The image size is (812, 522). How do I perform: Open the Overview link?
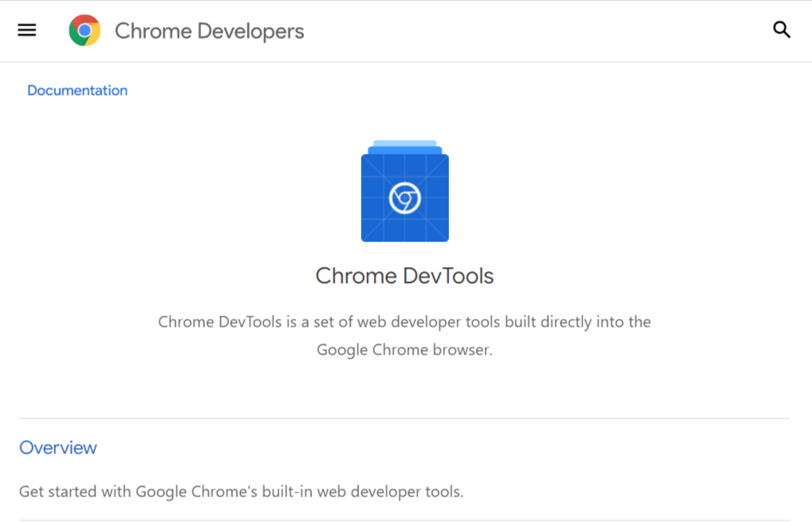[x=58, y=448]
